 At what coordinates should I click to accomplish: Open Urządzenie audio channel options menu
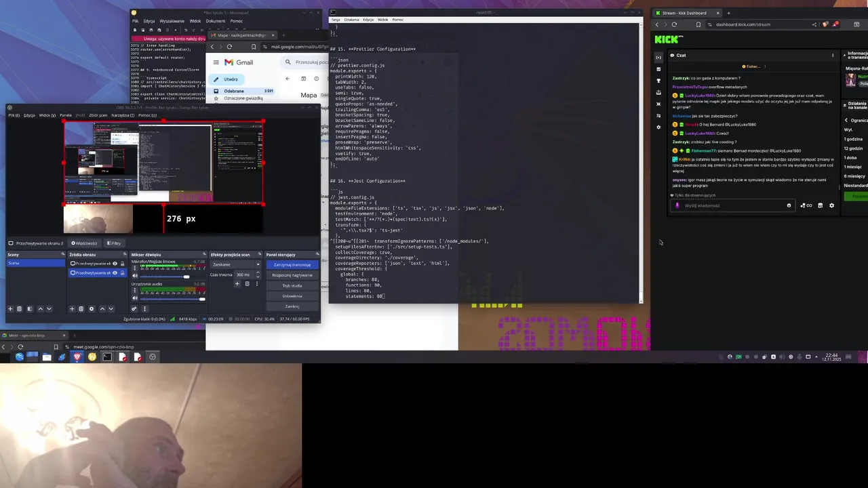135,291
